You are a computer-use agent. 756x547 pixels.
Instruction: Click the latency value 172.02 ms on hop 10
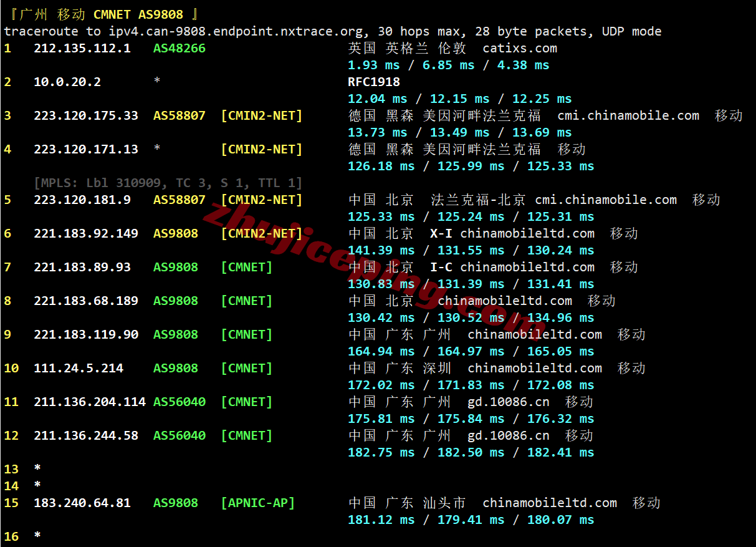click(381, 385)
